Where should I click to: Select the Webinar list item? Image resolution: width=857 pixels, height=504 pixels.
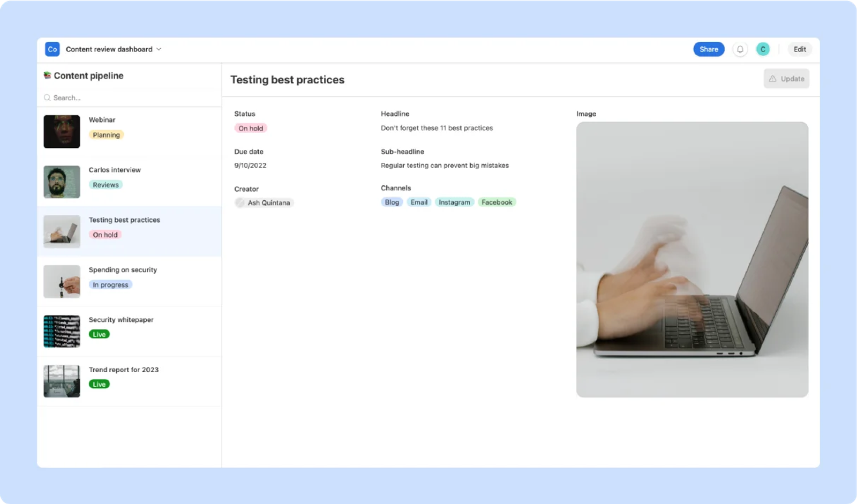click(129, 132)
